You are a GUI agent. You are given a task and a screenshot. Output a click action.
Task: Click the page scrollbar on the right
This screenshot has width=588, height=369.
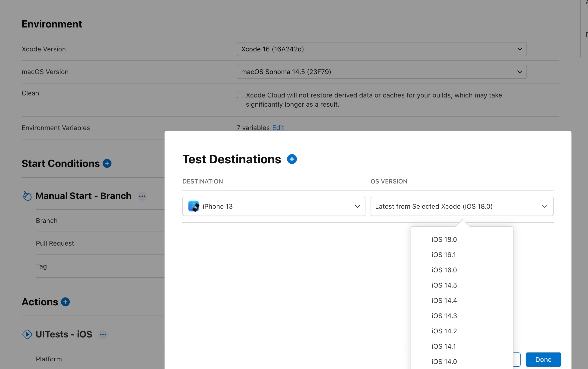tap(580, 29)
